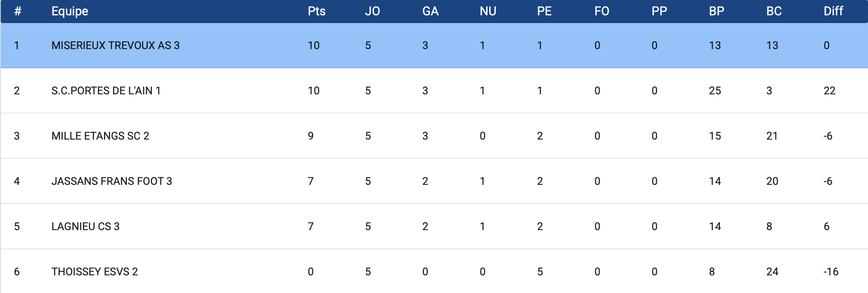Select LAGNIEU CS 3 team
The image size is (868, 293).
86,226
